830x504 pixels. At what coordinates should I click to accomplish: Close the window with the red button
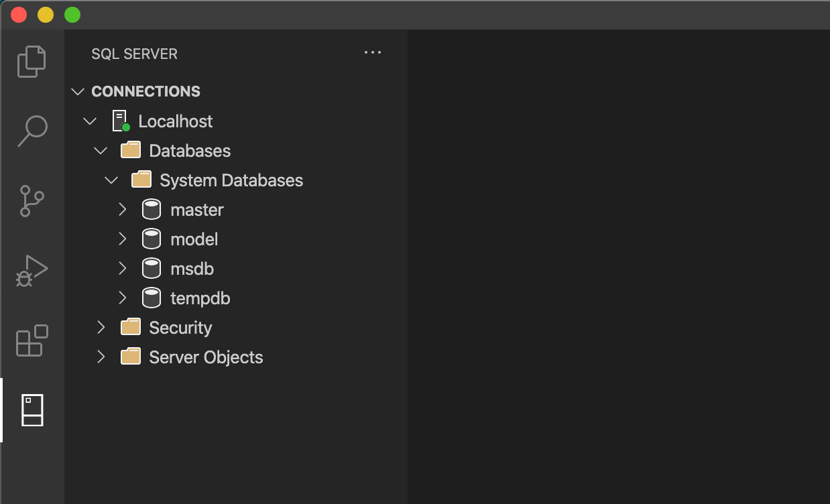19,15
